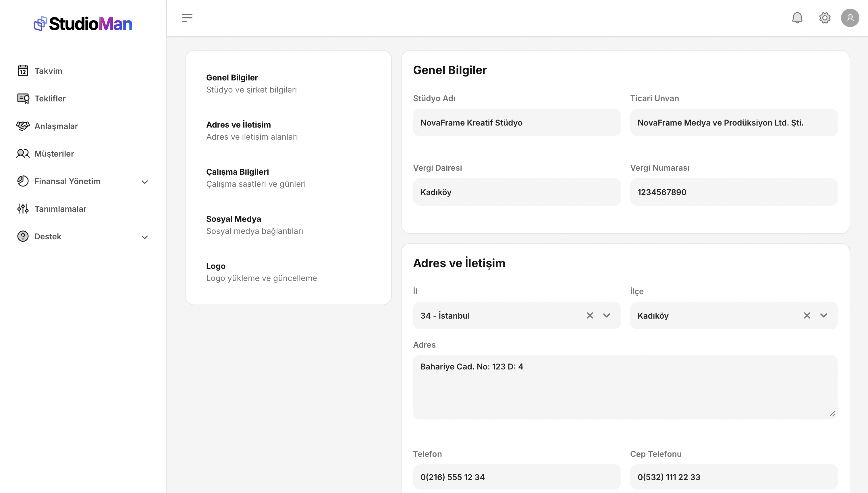
Task: Open Teklifler menu item
Action: pyautogui.click(x=83, y=98)
